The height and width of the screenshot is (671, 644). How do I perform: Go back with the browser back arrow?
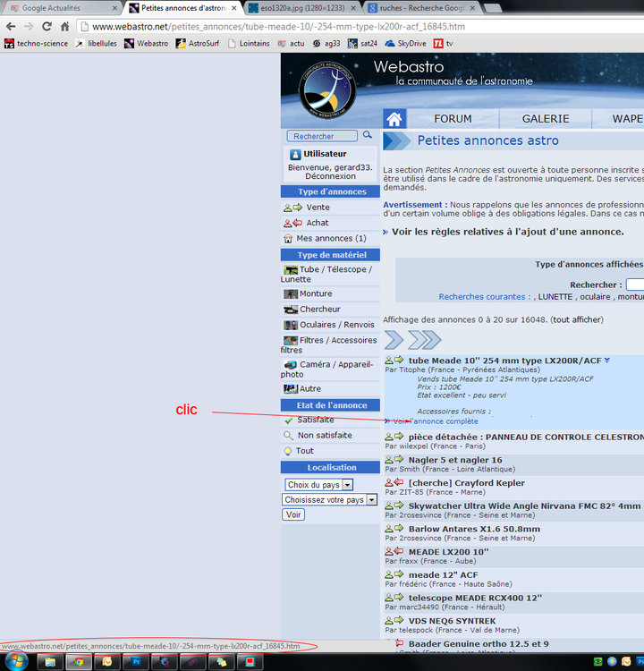[x=11, y=27]
